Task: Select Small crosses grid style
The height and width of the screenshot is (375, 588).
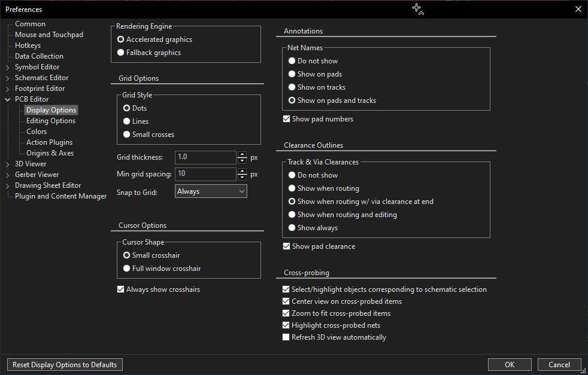Action: pyautogui.click(x=125, y=134)
